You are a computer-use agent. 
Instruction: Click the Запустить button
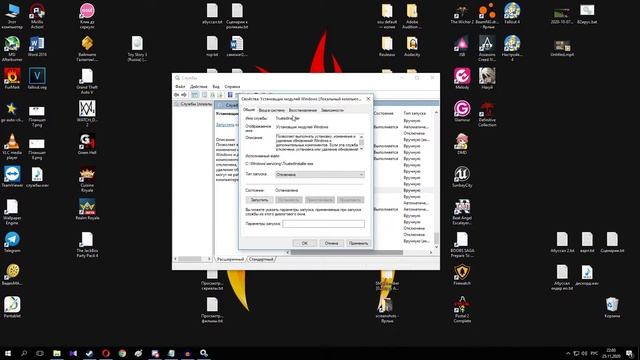point(260,200)
